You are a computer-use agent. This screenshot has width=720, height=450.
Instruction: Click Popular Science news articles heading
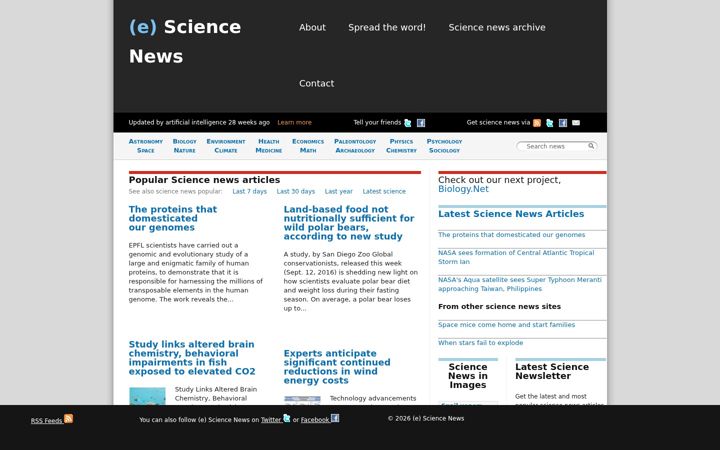point(204,180)
